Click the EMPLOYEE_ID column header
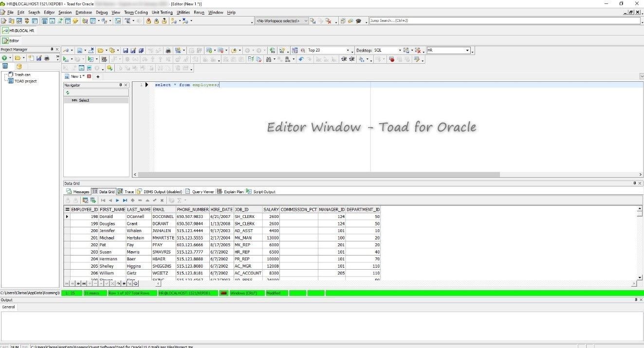 tap(84, 209)
